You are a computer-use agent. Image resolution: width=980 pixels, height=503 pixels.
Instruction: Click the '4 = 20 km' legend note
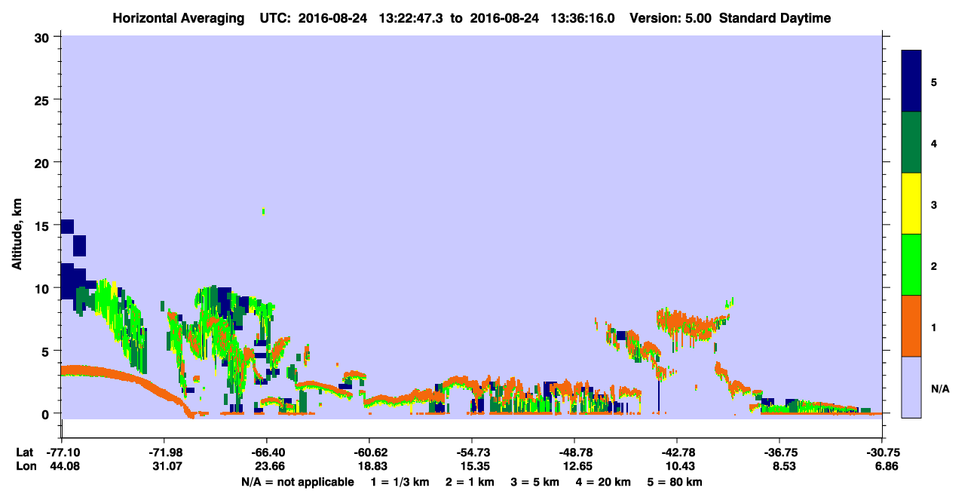click(x=604, y=482)
